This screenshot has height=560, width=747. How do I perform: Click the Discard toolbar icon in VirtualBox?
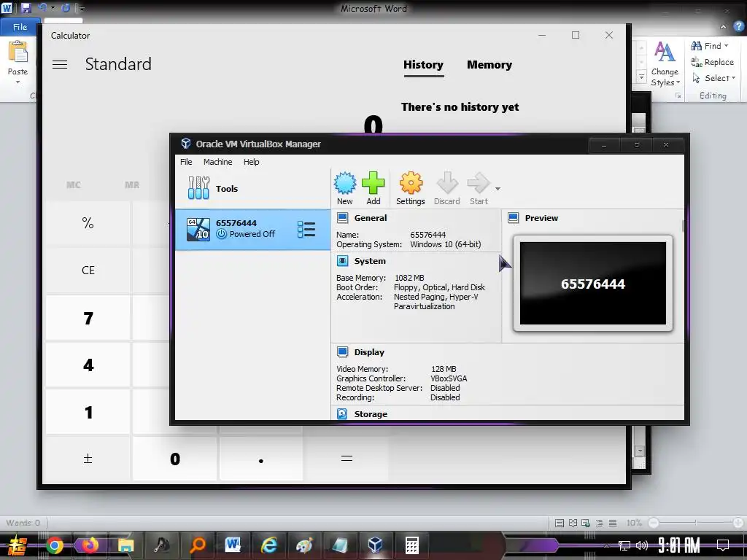coord(447,183)
